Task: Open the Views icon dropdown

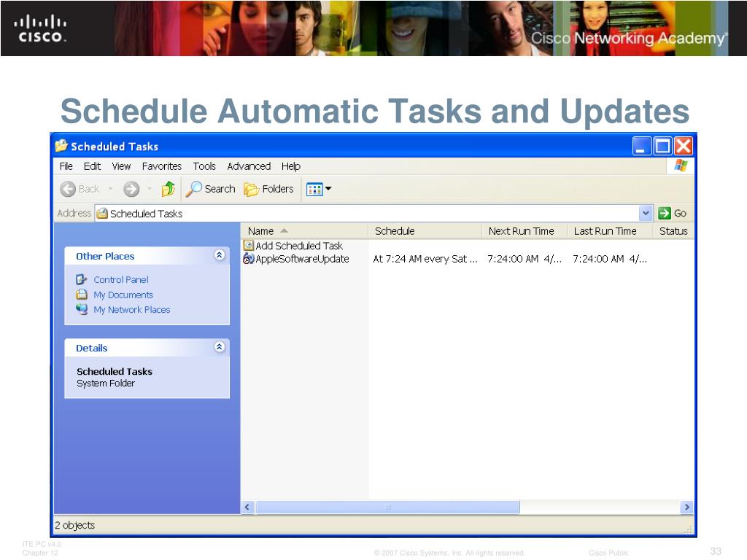Action: [319, 190]
